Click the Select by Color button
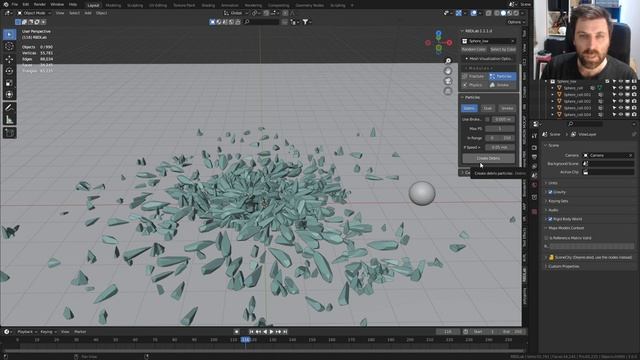 [503, 49]
